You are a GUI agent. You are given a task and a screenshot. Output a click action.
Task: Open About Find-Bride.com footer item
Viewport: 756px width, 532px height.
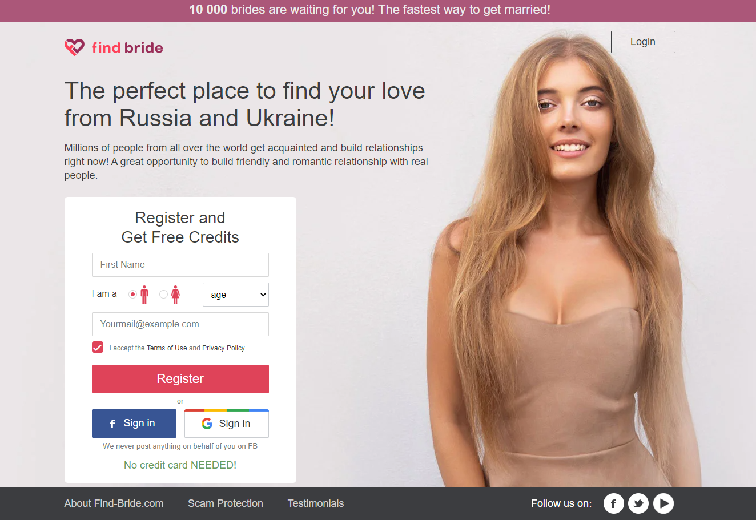tap(114, 503)
